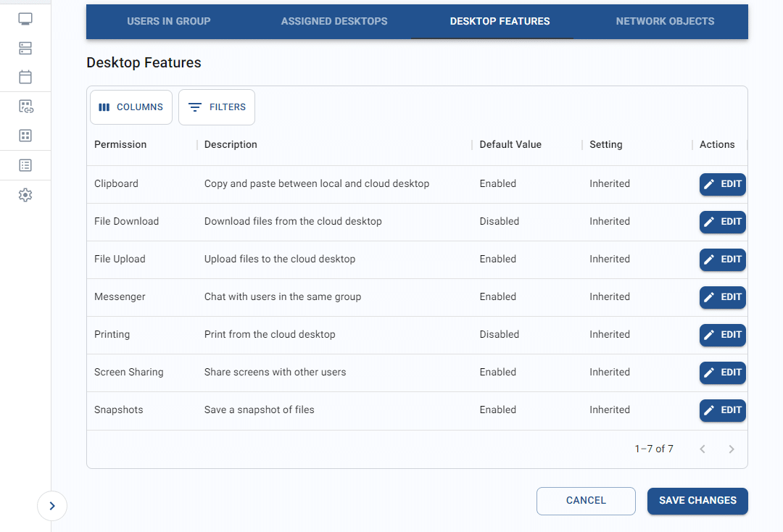783x532 pixels.
Task: Save changes to desktop features
Action: coord(697,501)
